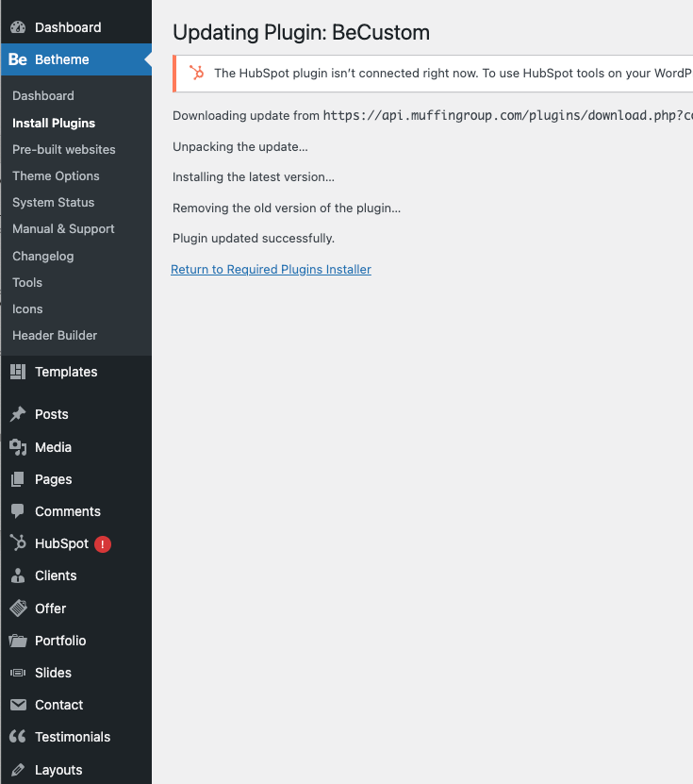Click the Pages stacked-sheets icon

point(18,479)
